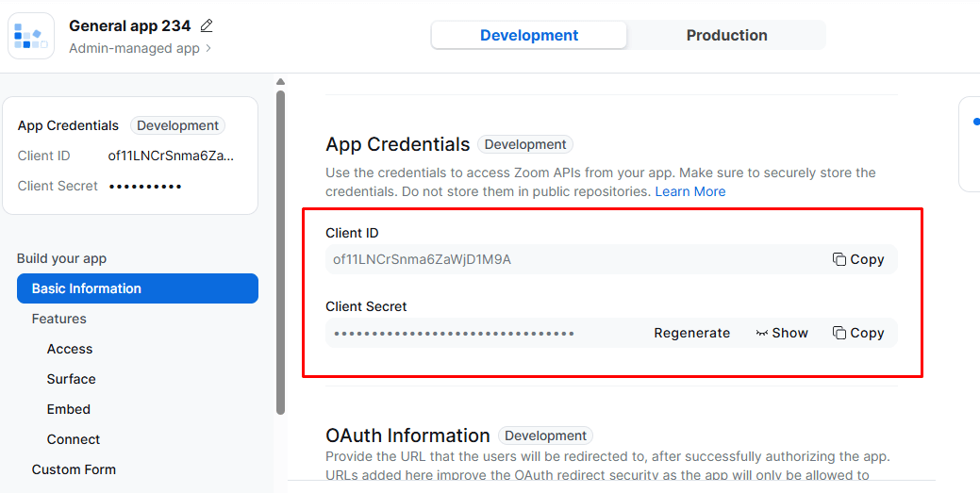Image resolution: width=980 pixels, height=493 pixels.
Task: Click the General app logo icon
Action: (31, 36)
